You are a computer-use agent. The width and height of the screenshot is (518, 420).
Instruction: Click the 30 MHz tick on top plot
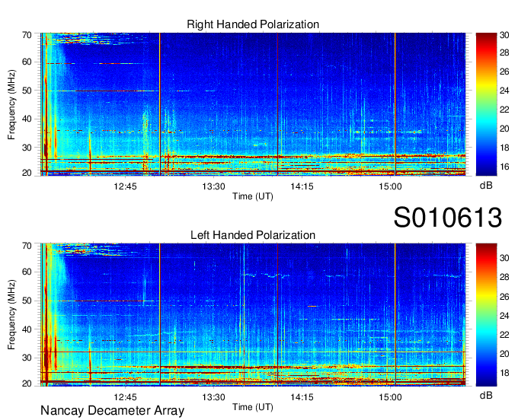[x=27, y=148]
